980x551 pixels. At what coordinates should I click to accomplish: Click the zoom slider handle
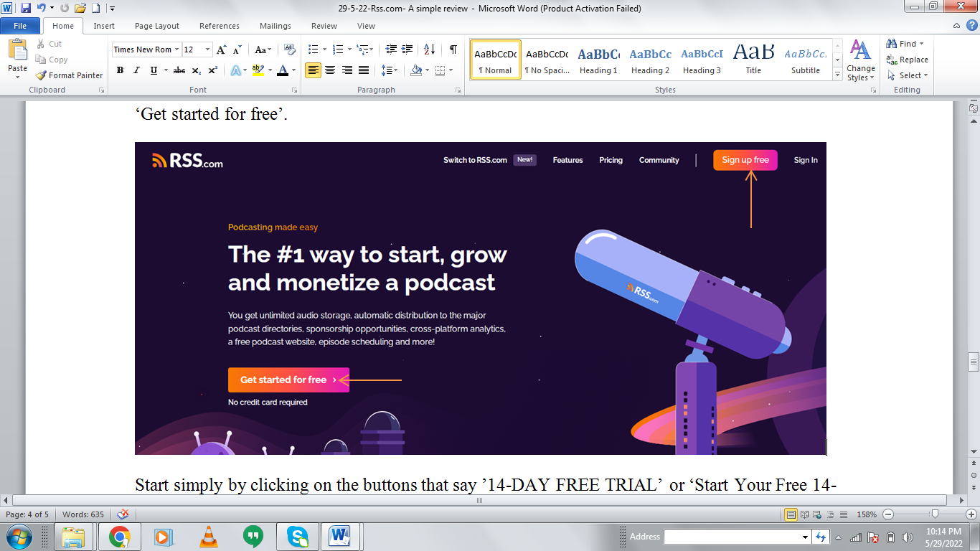pos(935,514)
